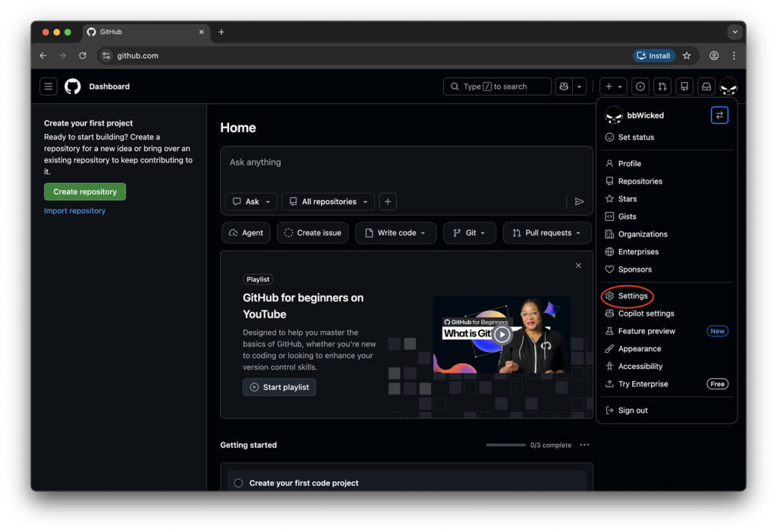Open Accessibility from user menu
Screen dimensions: 777x532
pyautogui.click(x=666, y=367)
